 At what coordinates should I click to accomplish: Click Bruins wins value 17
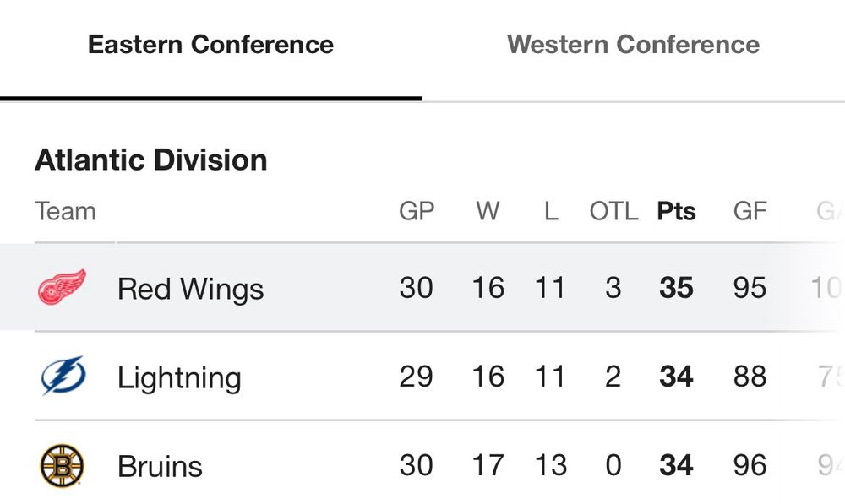(488, 465)
